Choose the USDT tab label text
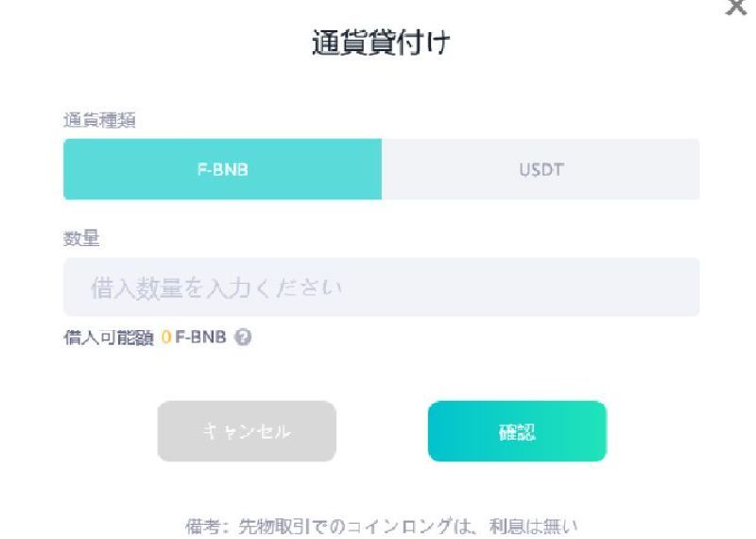This screenshot has width=756, height=539. tap(541, 170)
